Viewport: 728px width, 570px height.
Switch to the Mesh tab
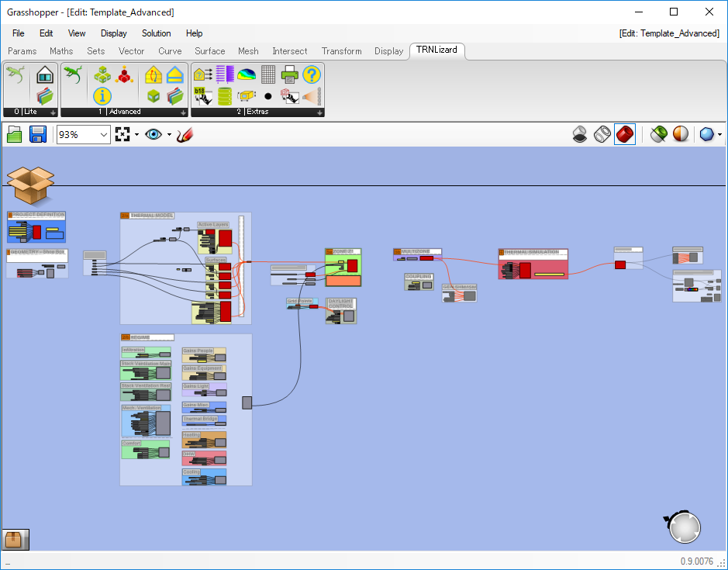click(x=248, y=51)
